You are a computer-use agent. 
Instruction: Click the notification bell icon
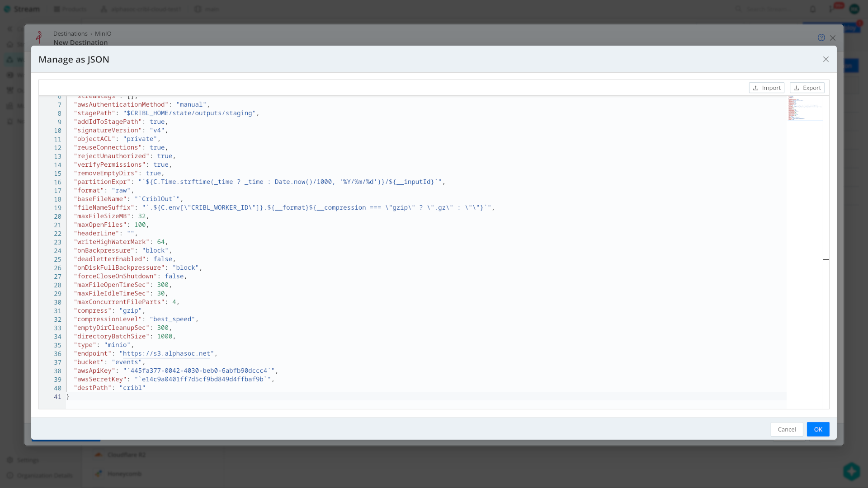812,9
